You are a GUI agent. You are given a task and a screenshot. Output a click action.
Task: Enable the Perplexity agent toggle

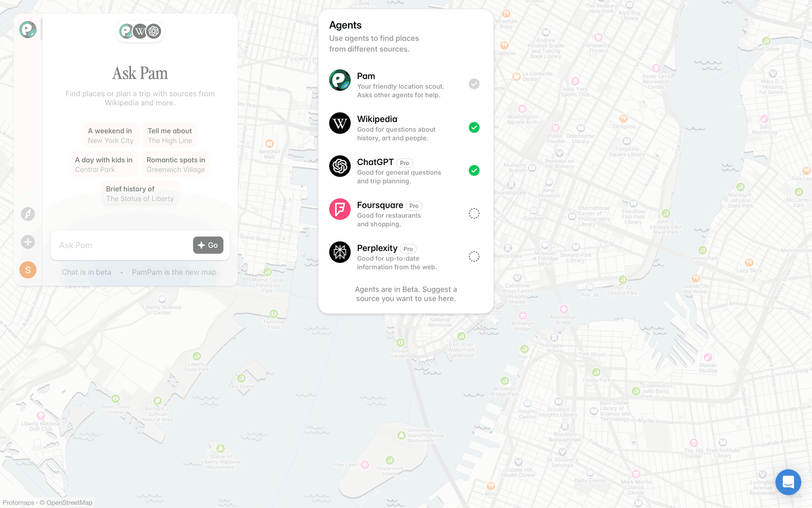pyautogui.click(x=474, y=256)
